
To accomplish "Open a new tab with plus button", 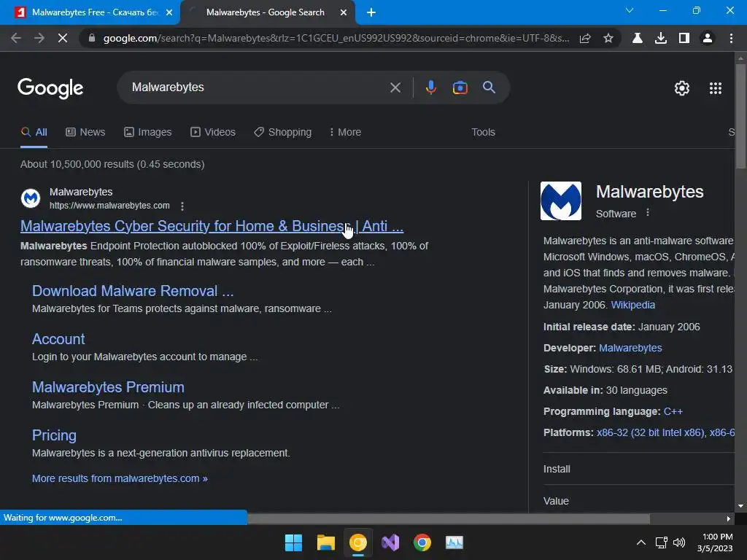I will pos(371,12).
